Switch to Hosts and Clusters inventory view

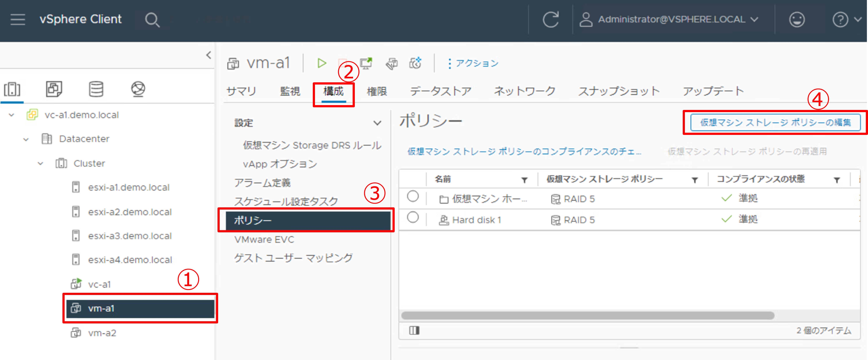pos(12,89)
